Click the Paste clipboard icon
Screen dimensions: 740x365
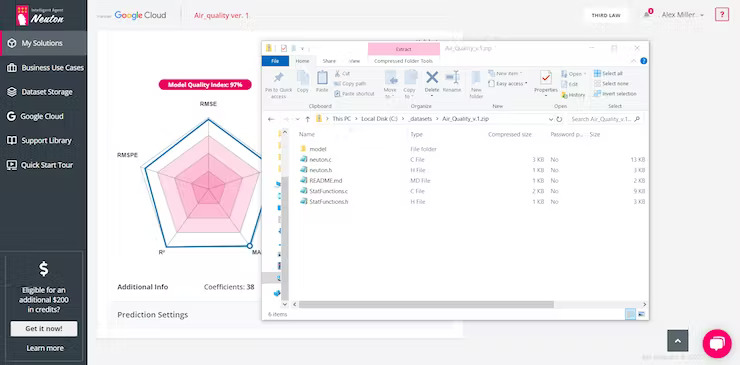(x=322, y=77)
